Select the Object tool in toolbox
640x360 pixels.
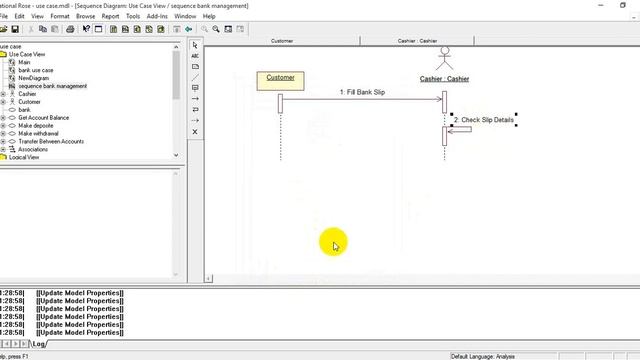pos(195,88)
